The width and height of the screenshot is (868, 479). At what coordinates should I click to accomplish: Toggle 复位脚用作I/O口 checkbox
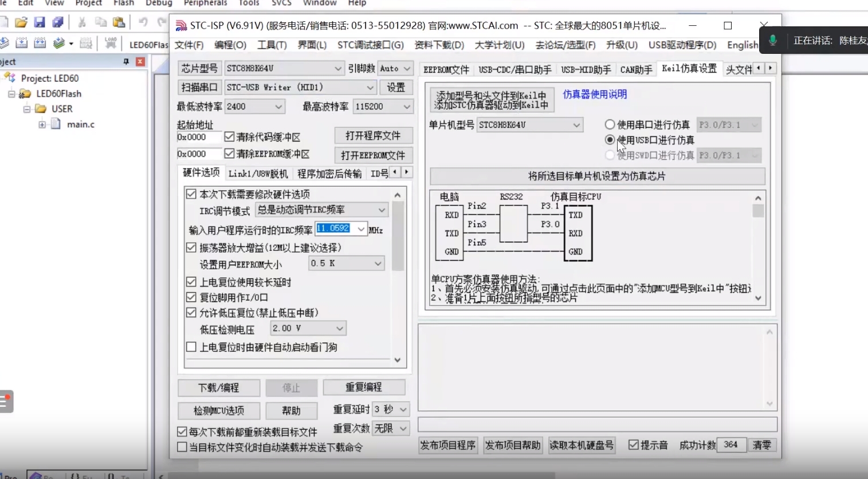click(x=191, y=297)
